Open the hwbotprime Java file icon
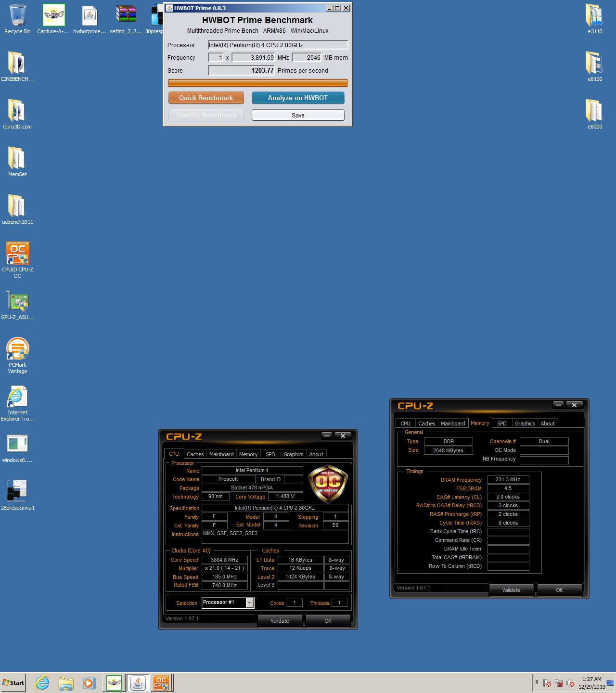 (x=90, y=19)
